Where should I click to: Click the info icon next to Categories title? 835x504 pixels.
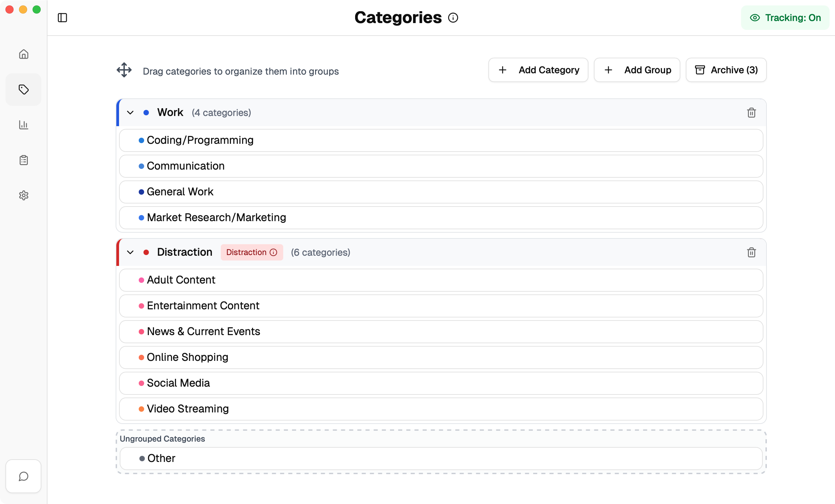coord(453,17)
